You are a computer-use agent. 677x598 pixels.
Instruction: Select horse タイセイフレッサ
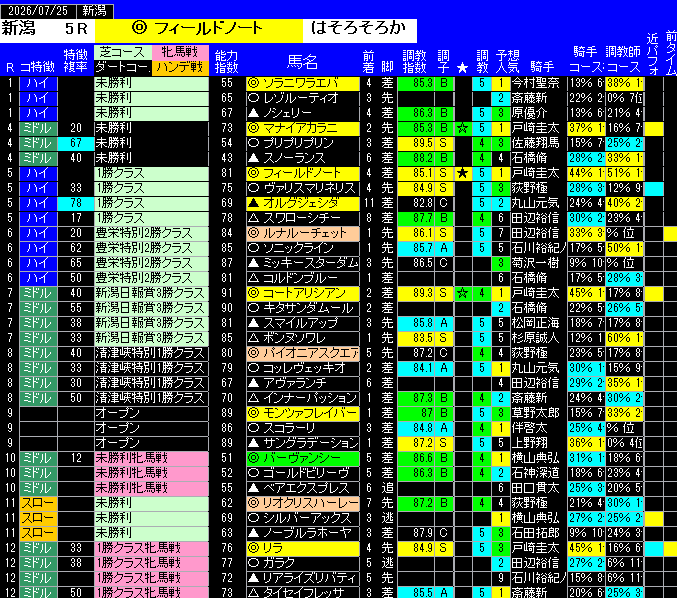[x=303, y=592]
